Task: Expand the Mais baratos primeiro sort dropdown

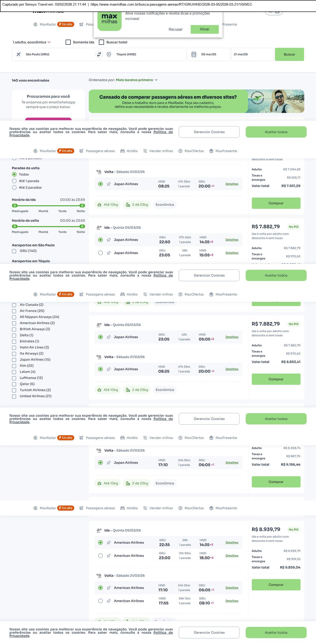Action: 137,80
